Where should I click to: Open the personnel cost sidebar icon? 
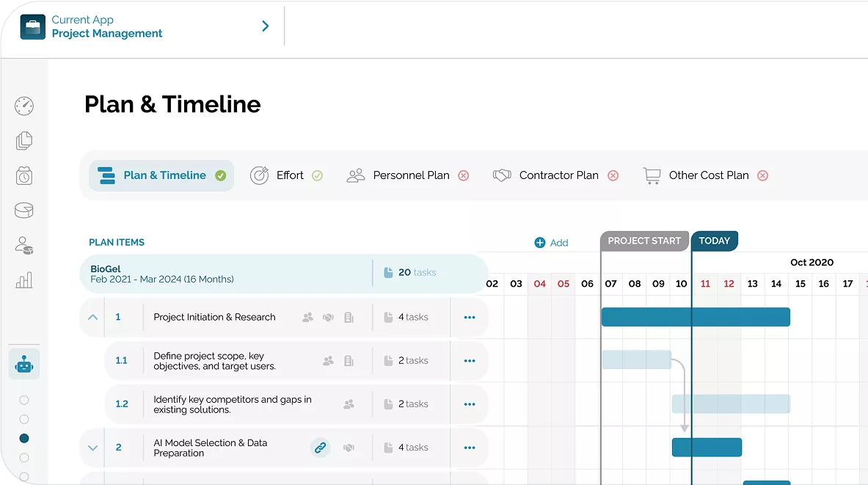[x=23, y=245]
